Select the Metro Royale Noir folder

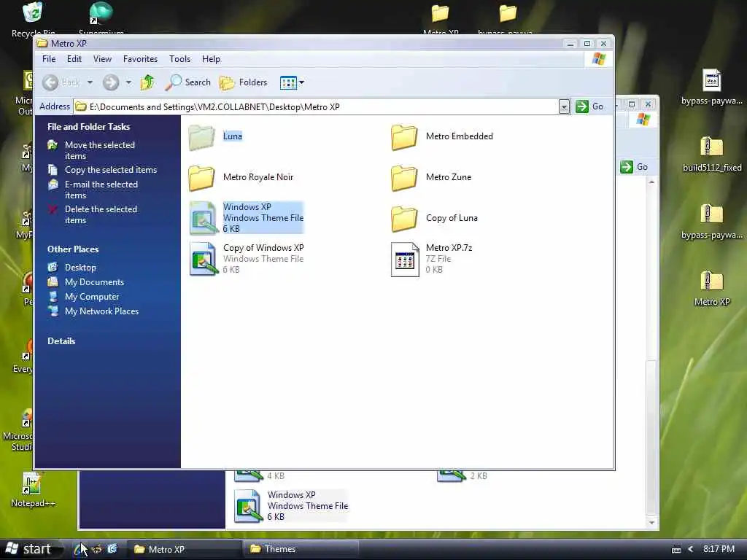pos(241,178)
